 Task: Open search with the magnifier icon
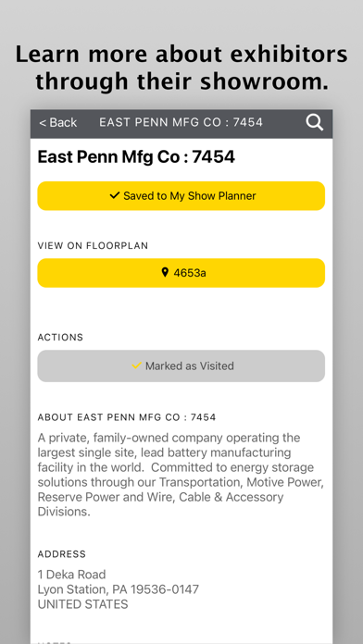(315, 122)
